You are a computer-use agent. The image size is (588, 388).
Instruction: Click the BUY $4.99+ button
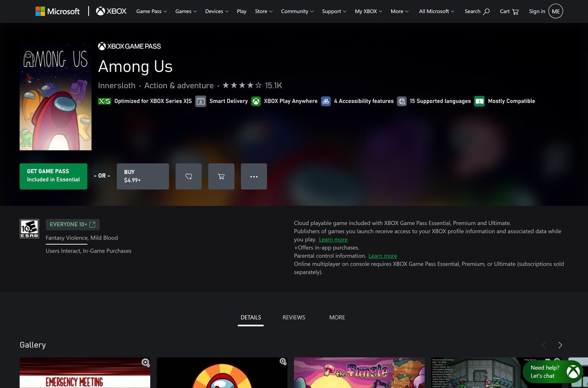pos(143,176)
